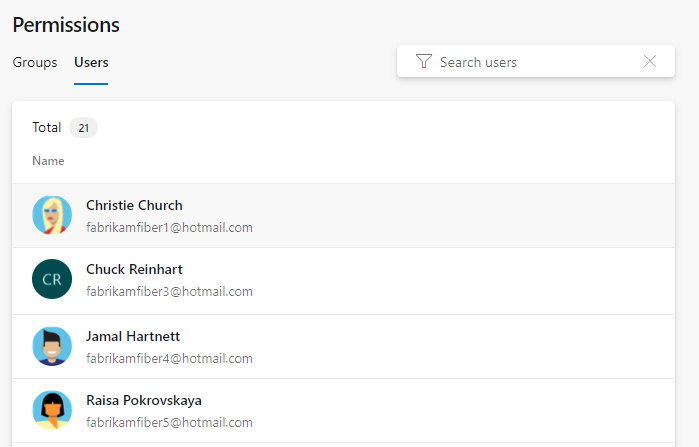This screenshot has height=447, width=699.
Task: Open Chuck Reinhart's user entry
Action: (x=343, y=281)
